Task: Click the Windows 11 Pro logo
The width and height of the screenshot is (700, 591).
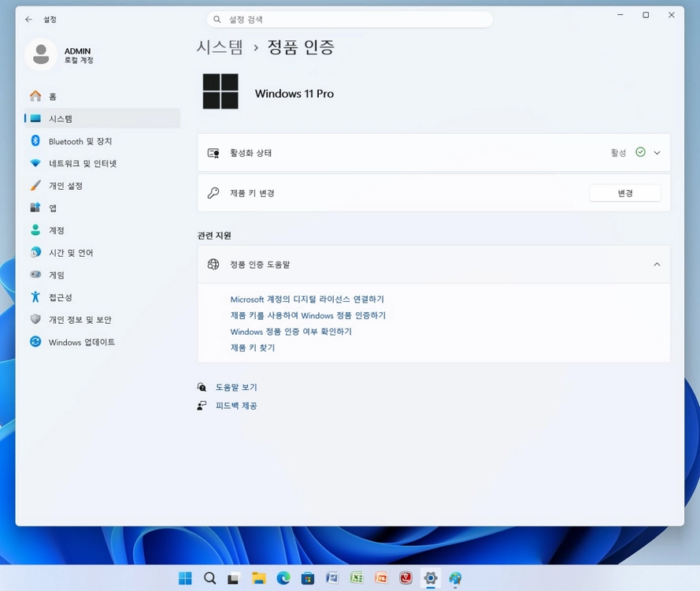Action: pos(220,91)
